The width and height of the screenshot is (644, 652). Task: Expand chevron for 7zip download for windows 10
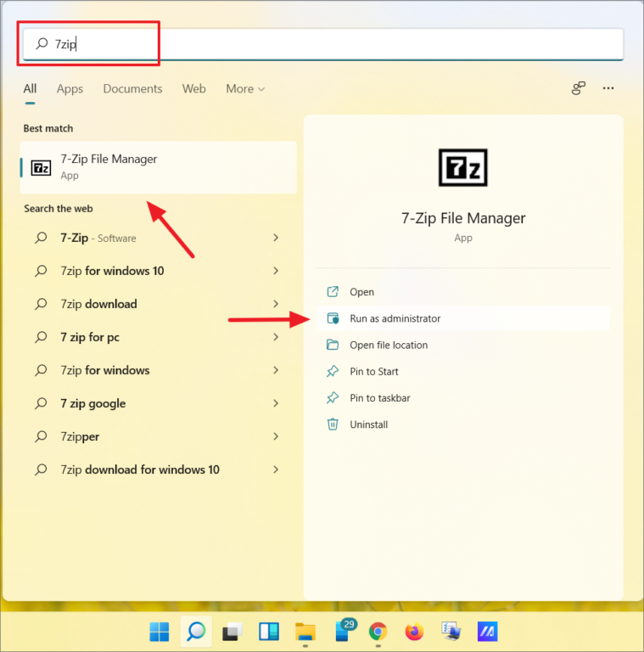276,469
